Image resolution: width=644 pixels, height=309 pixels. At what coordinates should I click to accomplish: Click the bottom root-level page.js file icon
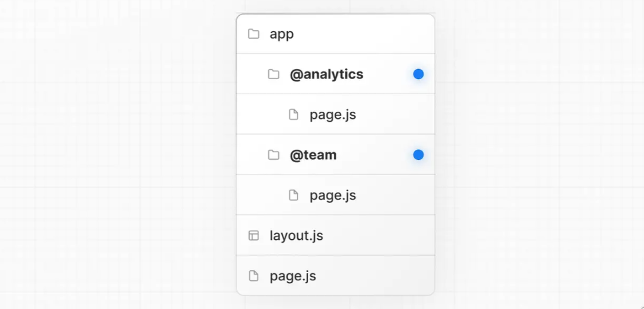[x=253, y=276]
